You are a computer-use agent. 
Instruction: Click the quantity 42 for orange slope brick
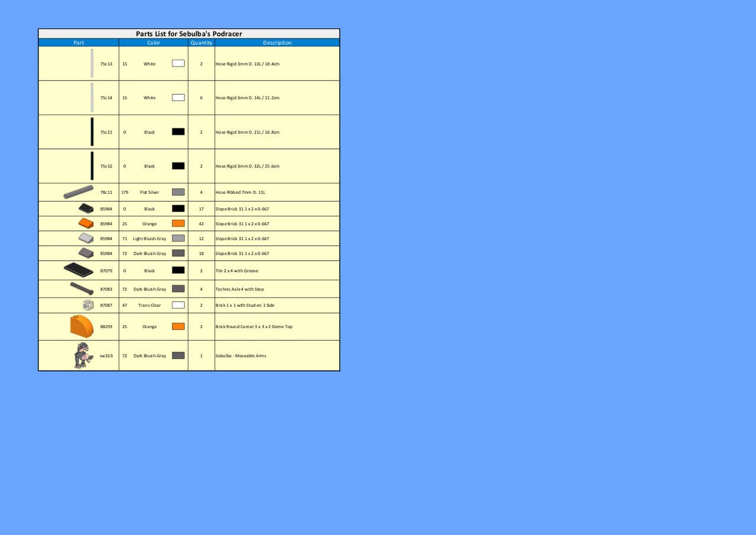[201, 224]
